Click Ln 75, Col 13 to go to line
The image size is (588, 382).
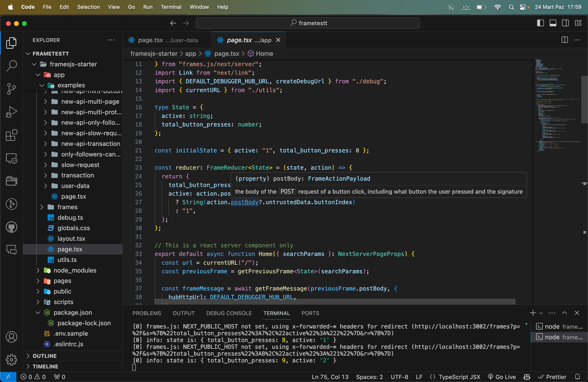click(x=330, y=377)
